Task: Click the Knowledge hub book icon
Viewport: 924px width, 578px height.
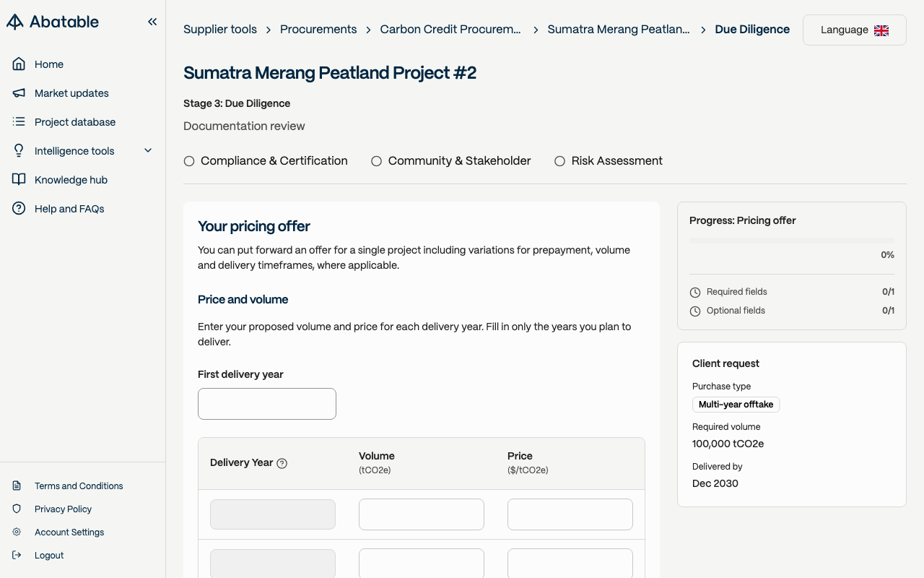Action: pos(19,180)
